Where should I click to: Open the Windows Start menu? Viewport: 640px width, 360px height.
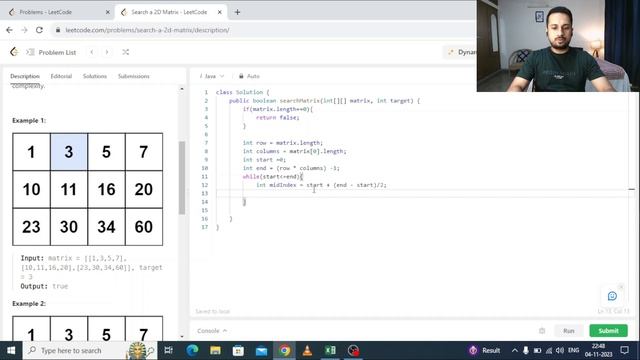coord(11,351)
